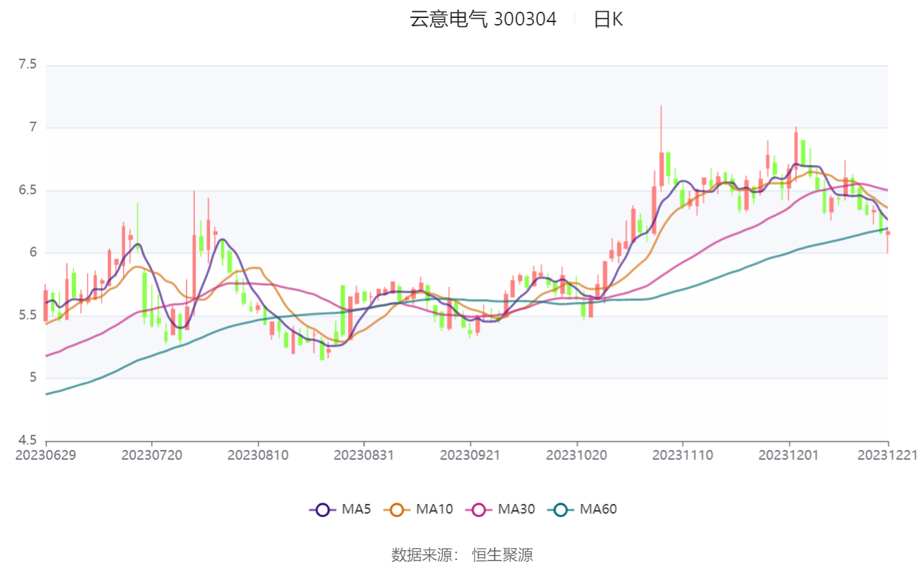Toggle the MA60 legend entry
The height and width of the screenshot is (562, 924).
581,510
